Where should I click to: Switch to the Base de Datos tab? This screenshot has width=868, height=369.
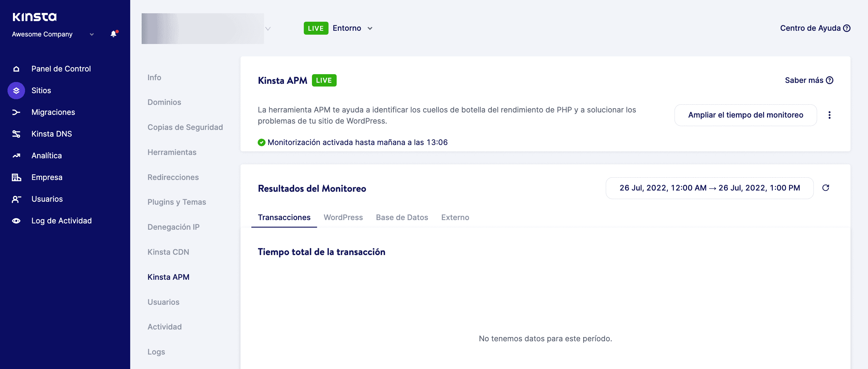tap(402, 217)
